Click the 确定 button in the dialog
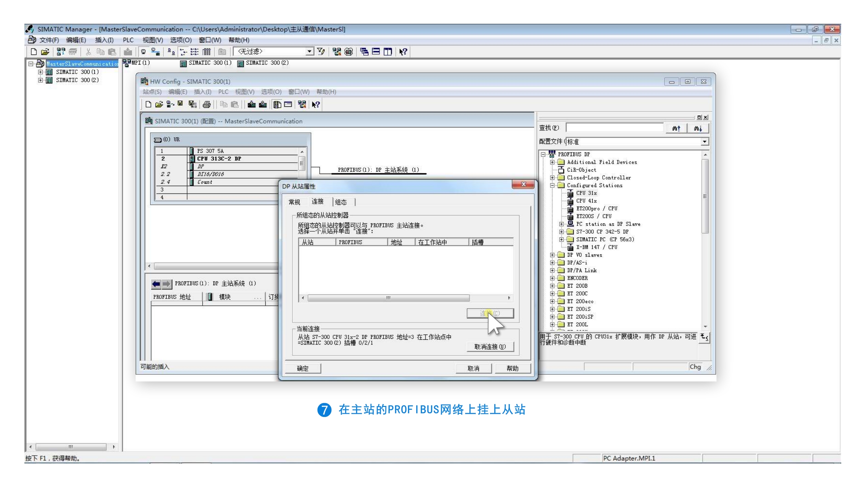 [x=302, y=368]
